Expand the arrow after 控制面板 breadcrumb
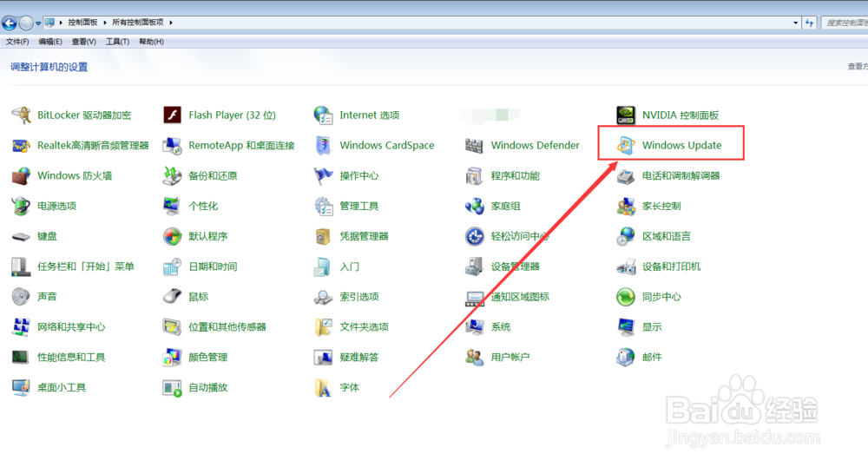The height and width of the screenshot is (467, 868). coord(105,23)
